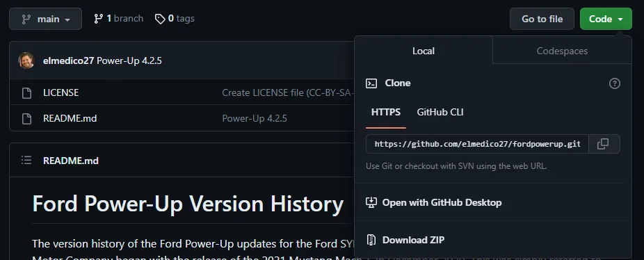Viewport: 644px width, 260px height.
Task: Switch to the Codespaces tab
Action: [x=562, y=51]
